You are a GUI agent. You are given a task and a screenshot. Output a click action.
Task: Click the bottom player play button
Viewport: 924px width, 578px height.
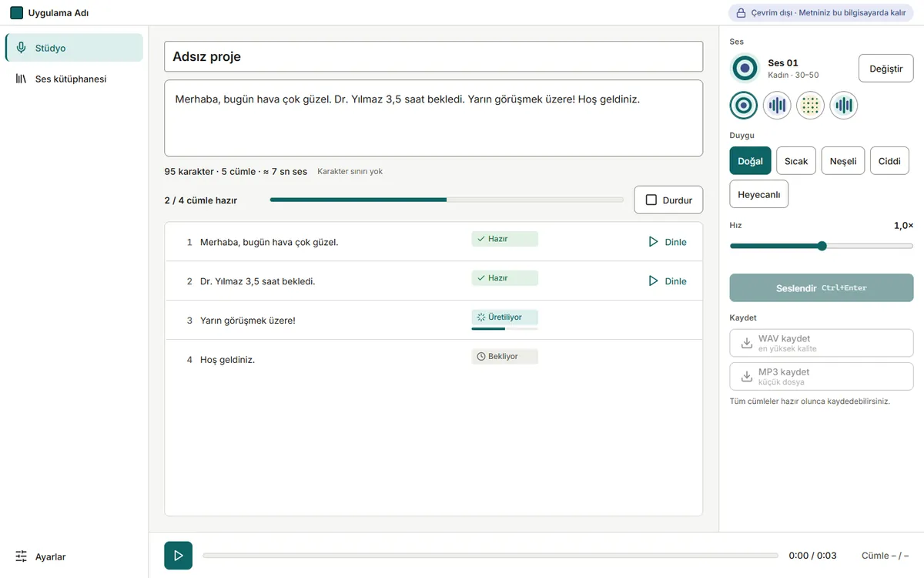[178, 556]
